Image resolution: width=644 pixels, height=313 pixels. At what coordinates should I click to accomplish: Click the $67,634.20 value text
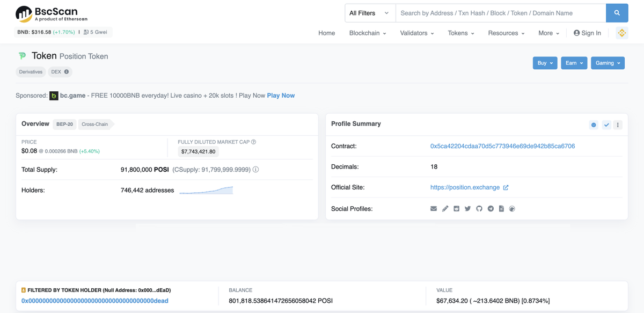tap(453, 301)
